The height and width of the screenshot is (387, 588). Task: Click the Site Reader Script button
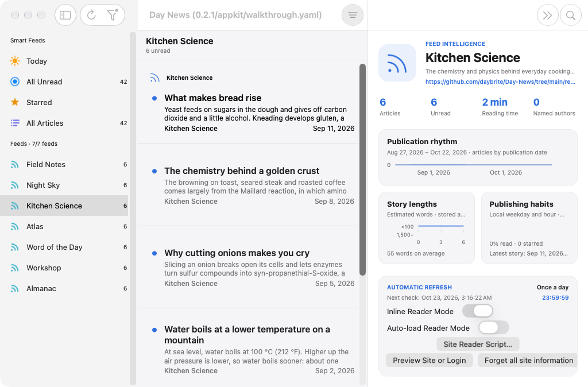478,345
